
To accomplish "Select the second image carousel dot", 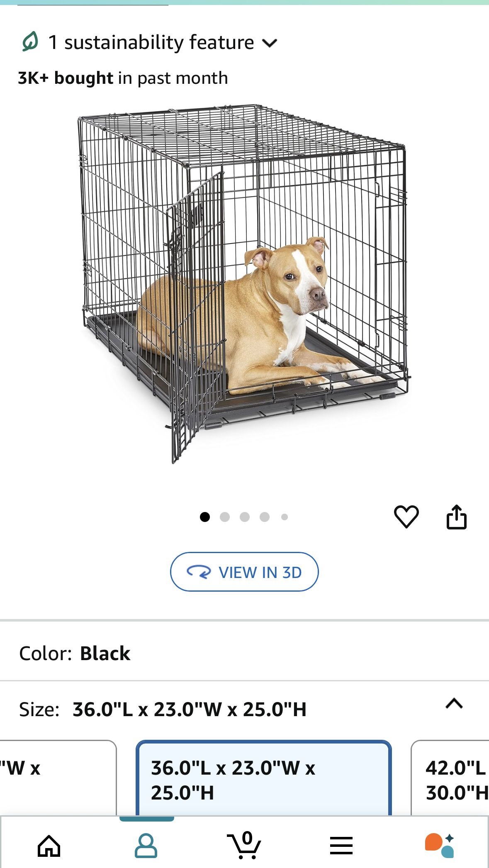I will 225,517.
